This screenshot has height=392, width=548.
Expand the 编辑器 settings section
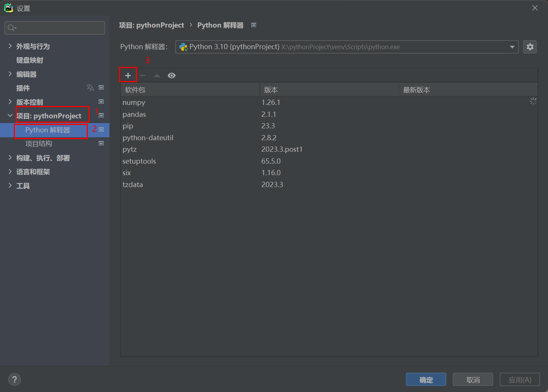point(10,74)
